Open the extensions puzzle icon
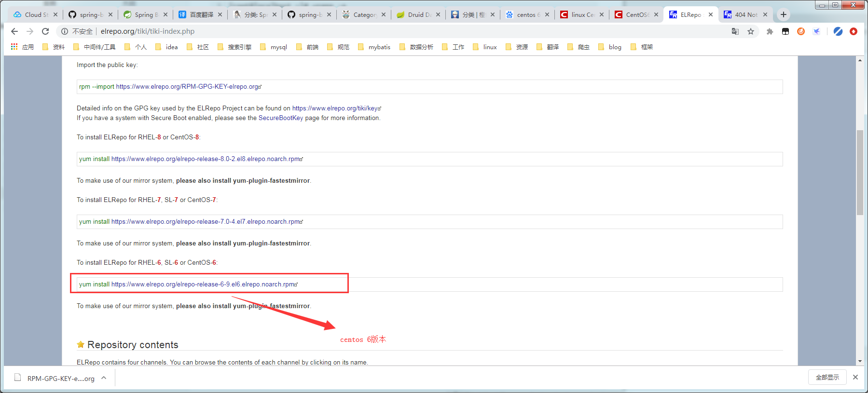The height and width of the screenshot is (393, 868). coord(770,31)
